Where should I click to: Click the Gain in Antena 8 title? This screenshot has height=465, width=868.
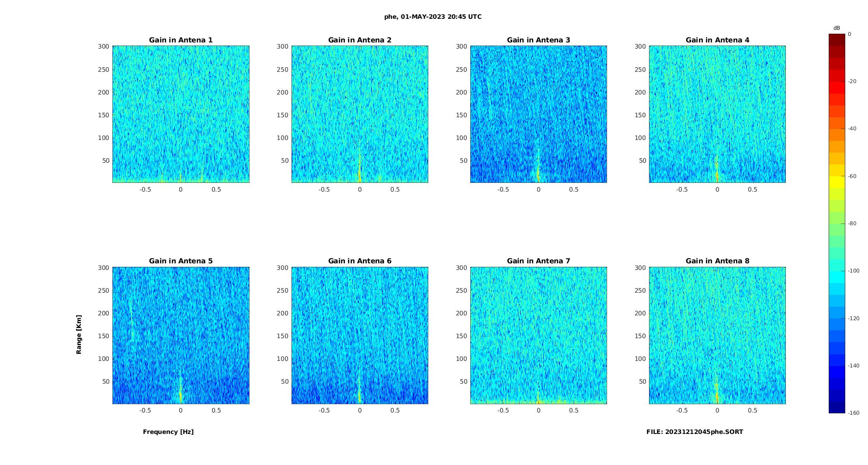pyautogui.click(x=717, y=261)
